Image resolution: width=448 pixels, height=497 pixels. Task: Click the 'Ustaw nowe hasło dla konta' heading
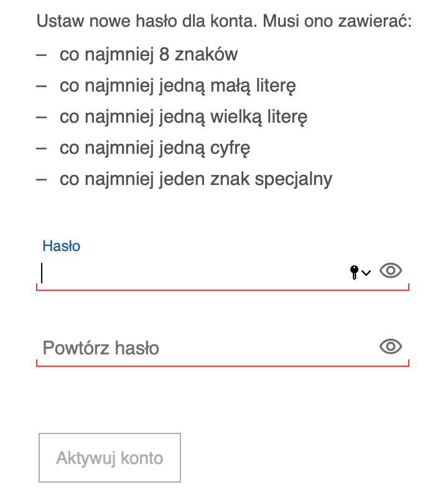(147, 21)
